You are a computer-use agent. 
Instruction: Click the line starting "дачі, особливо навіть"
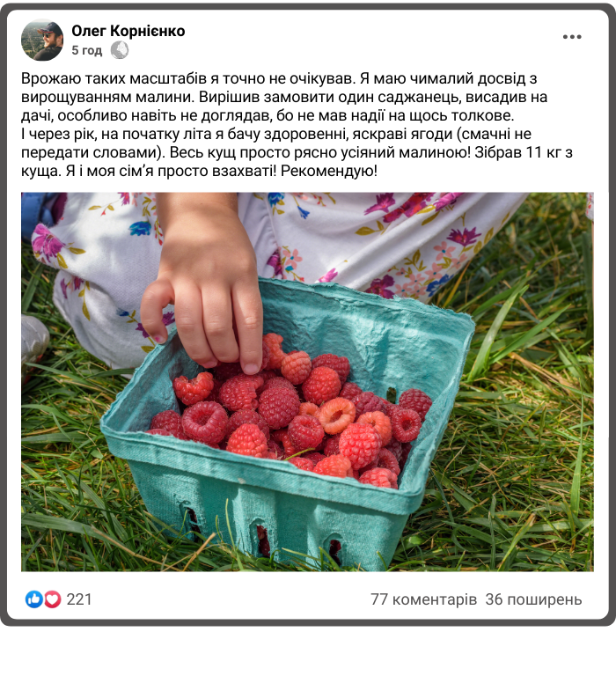[x=268, y=115]
